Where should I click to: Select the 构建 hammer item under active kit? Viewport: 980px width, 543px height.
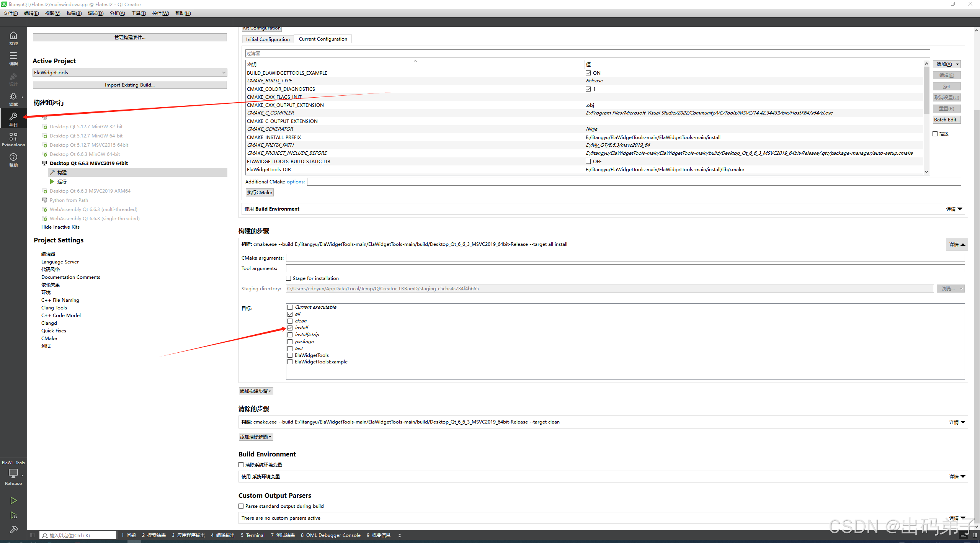point(137,172)
